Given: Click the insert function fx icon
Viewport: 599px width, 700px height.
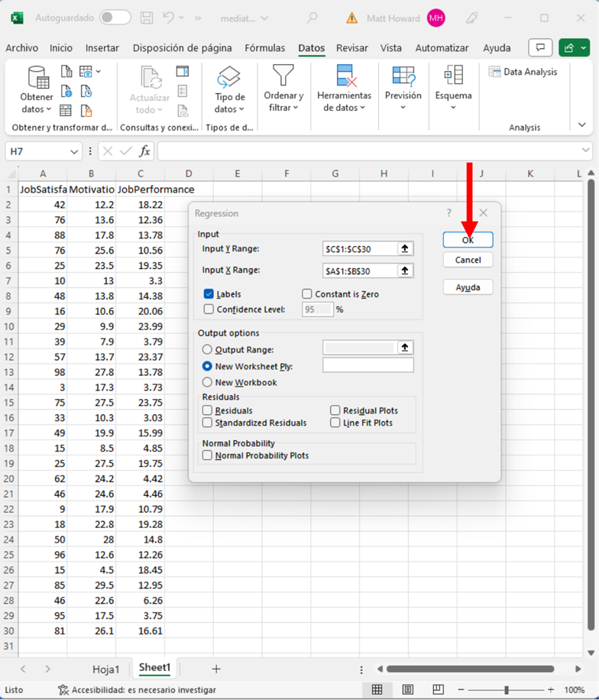Looking at the screenshot, I should 144,151.
